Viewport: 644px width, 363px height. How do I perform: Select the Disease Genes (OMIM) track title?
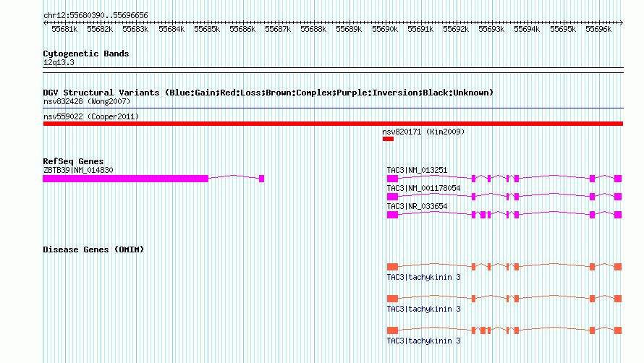[x=93, y=249]
